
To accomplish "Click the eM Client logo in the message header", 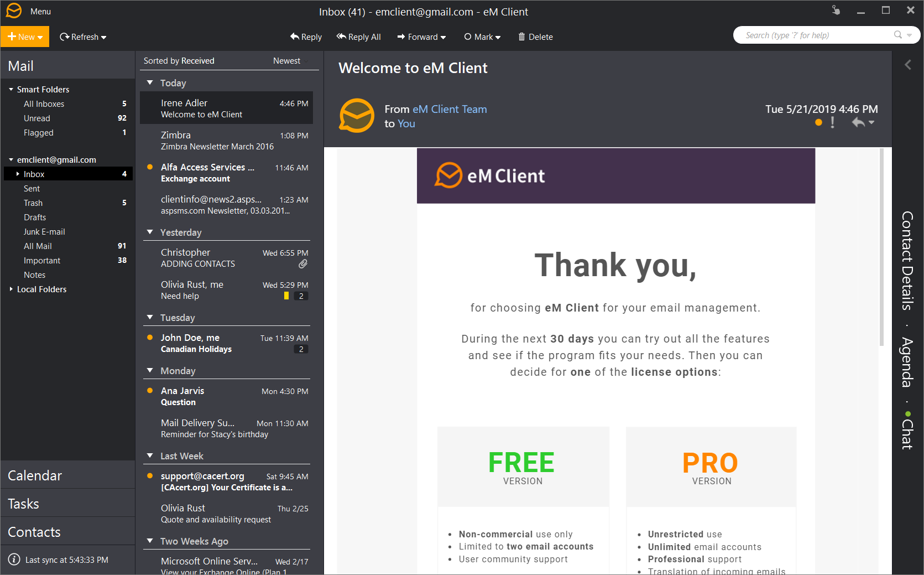I will (357, 116).
